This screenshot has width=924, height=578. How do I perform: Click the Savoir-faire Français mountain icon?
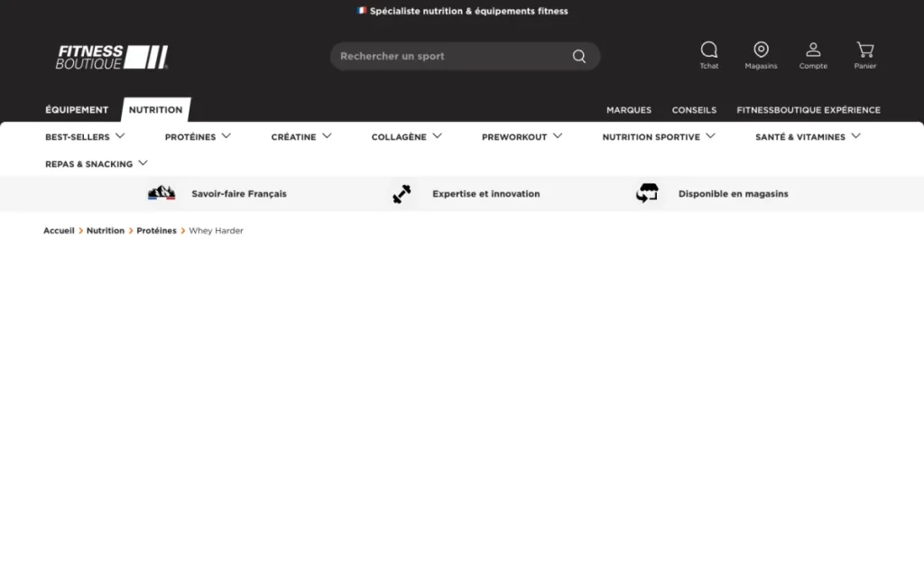click(x=162, y=193)
